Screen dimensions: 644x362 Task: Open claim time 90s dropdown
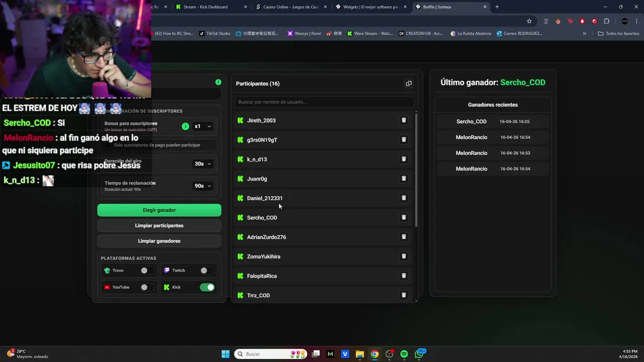pyautogui.click(x=203, y=186)
